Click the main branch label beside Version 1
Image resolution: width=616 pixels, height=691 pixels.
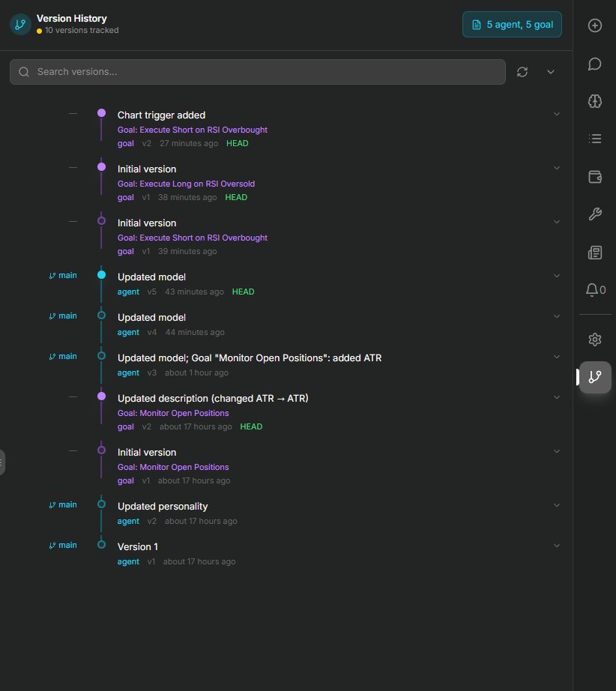62,545
